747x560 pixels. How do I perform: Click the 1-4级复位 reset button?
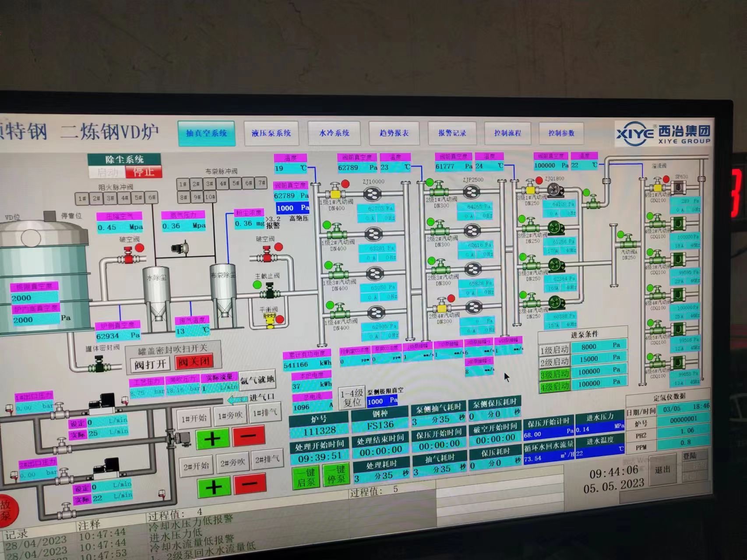coord(352,397)
